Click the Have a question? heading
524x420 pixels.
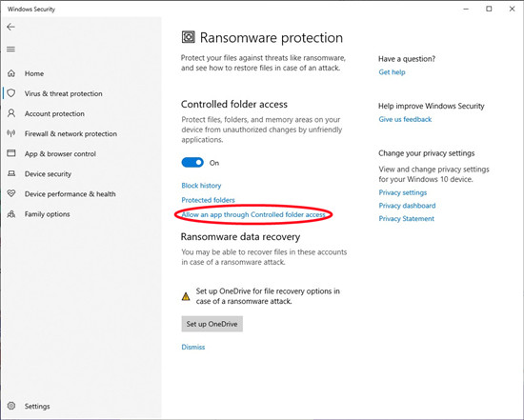(407, 59)
